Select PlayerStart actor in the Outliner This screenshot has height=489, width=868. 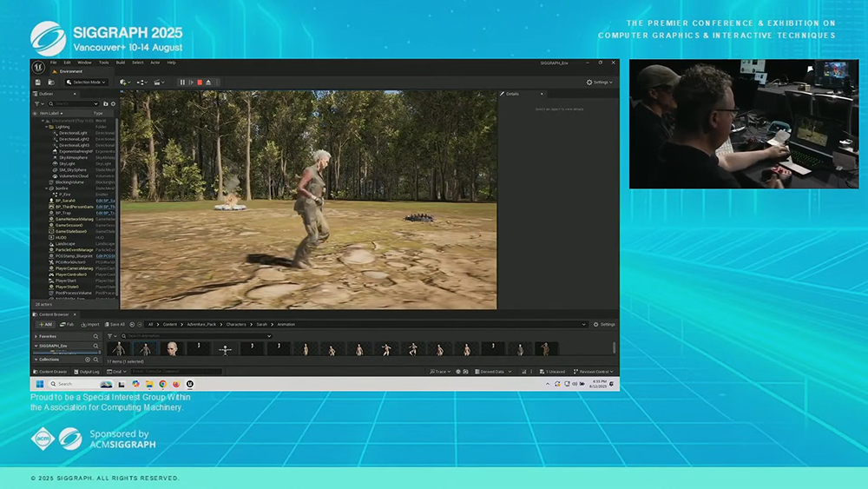(65, 281)
